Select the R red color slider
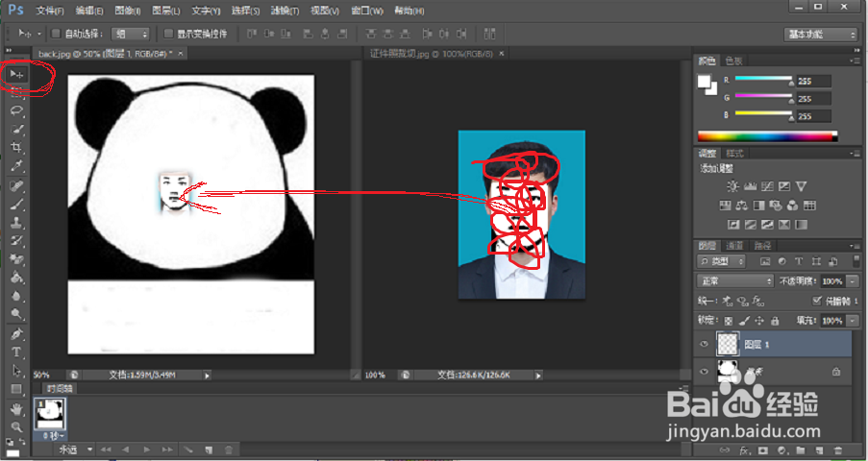 pyautogui.click(x=764, y=79)
